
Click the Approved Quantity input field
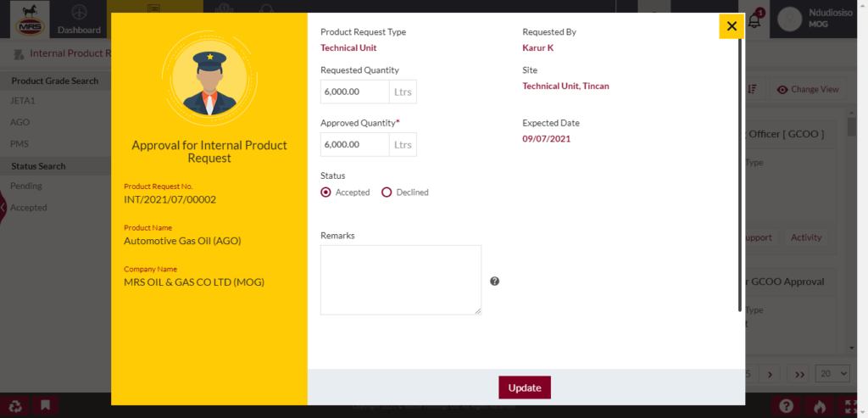354,144
